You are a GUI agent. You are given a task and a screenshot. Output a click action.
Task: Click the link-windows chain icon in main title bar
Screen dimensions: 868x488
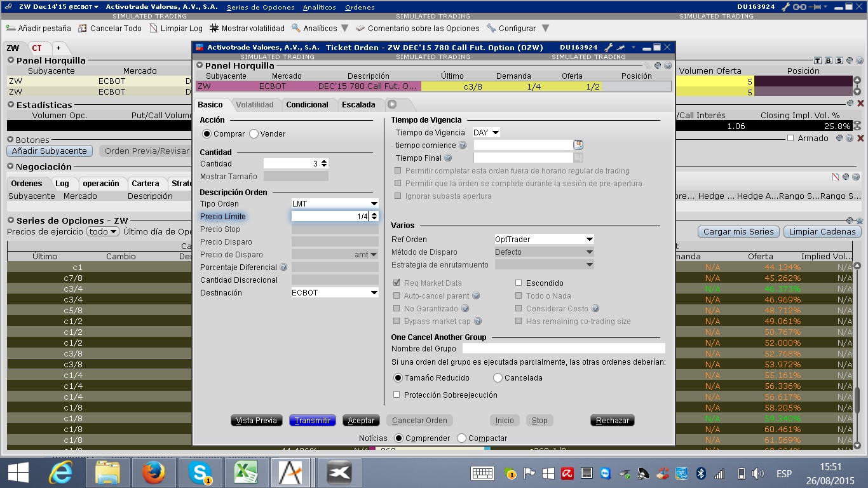pyautogui.click(x=799, y=7)
